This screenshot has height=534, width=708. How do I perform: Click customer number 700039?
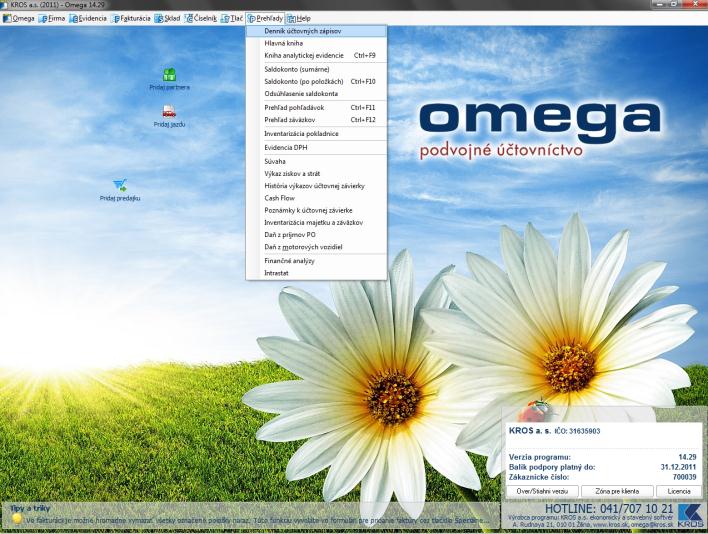(x=684, y=477)
